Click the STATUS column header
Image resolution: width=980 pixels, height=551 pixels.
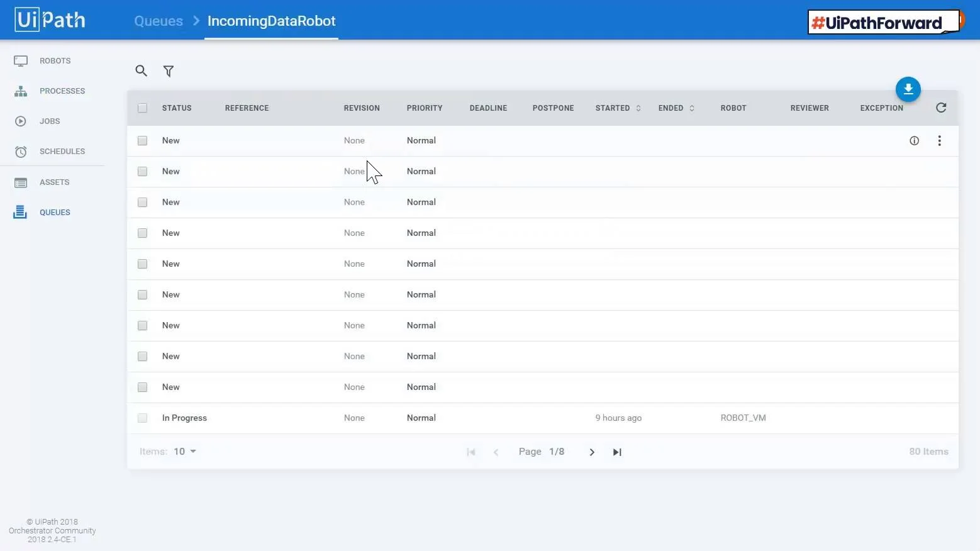click(x=177, y=108)
